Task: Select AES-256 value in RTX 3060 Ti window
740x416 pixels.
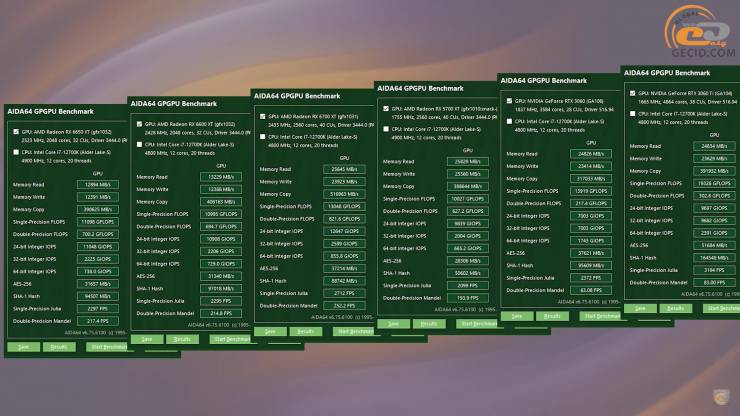Action: tap(715, 245)
